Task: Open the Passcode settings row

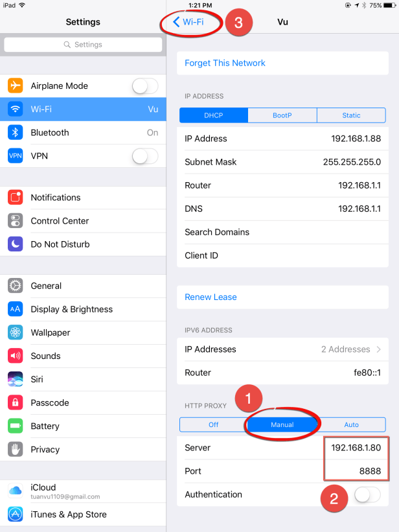Action: pyautogui.click(x=83, y=402)
